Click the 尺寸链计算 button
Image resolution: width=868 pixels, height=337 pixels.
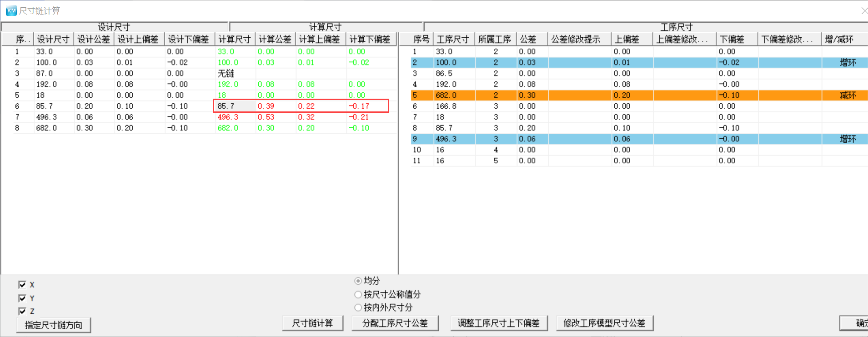[x=312, y=323]
